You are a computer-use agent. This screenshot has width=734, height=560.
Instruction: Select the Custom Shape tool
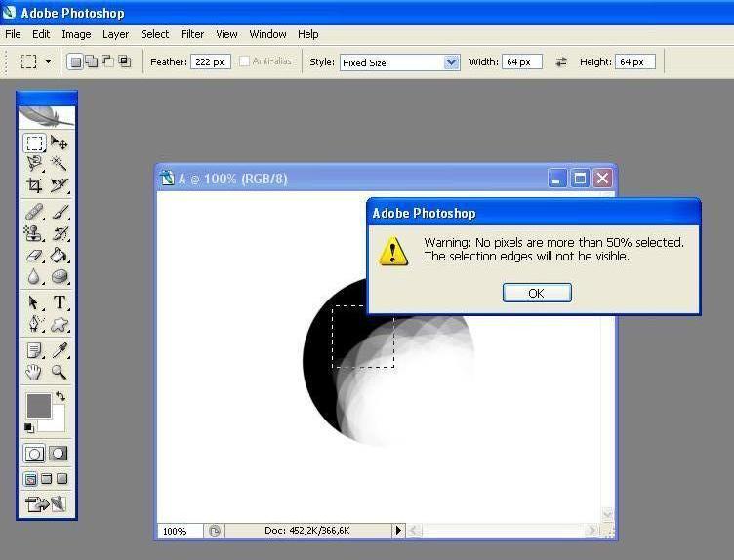(60, 324)
